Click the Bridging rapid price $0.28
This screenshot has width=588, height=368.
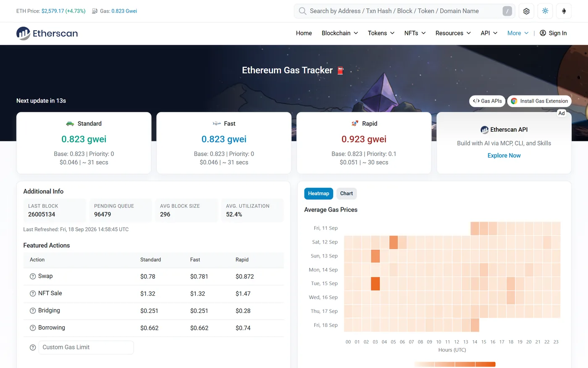coord(243,311)
